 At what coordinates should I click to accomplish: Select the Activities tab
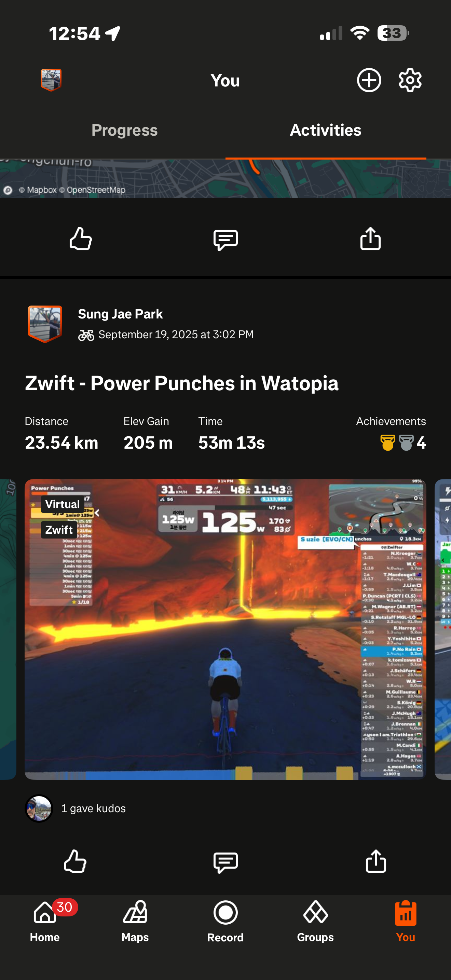click(326, 130)
